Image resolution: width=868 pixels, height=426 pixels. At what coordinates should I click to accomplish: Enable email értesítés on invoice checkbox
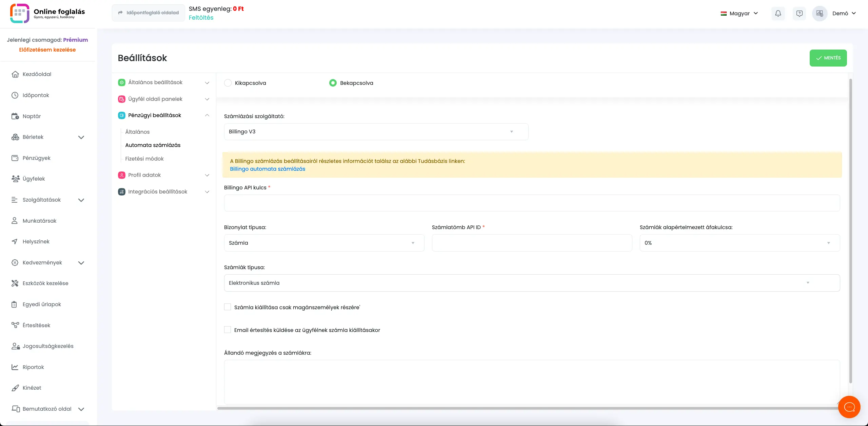click(x=228, y=330)
